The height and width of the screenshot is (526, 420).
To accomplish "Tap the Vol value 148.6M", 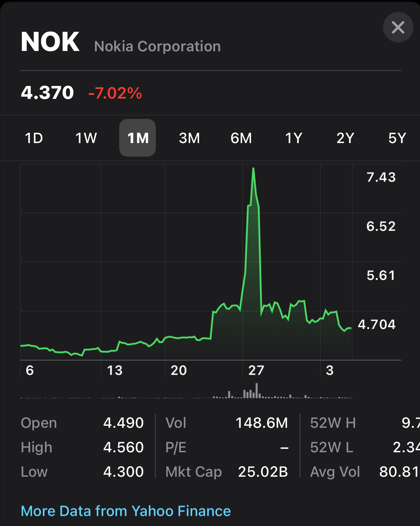I will pos(262,423).
